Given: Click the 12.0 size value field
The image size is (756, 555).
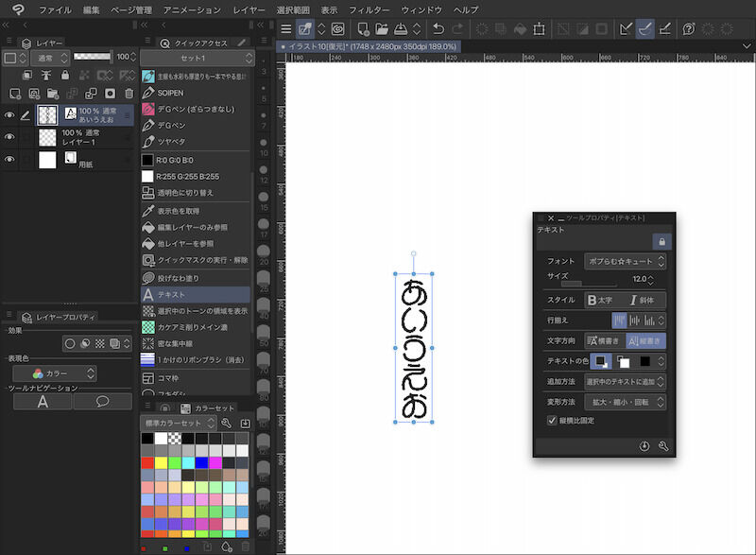Looking at the screenshot, I should click(x=639, y=279).
